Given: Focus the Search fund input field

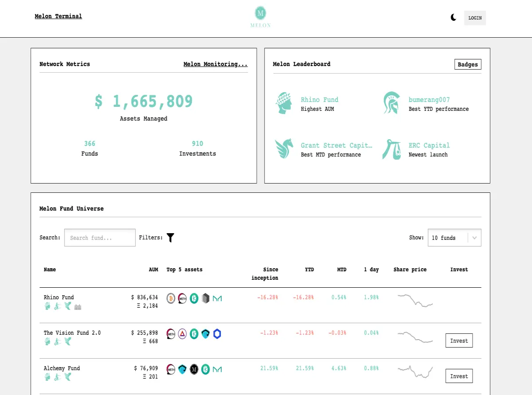Looking at the screenshot, I should 100,238.
